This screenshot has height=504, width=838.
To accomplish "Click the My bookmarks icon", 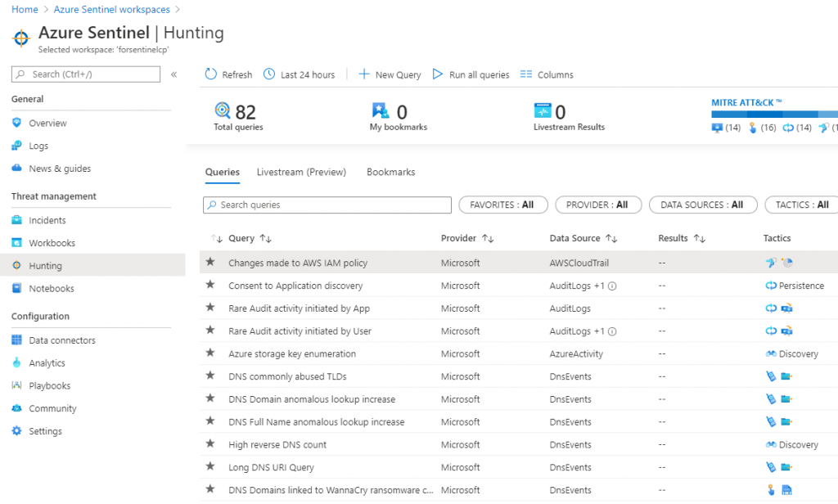I will [x=381, y=110].
